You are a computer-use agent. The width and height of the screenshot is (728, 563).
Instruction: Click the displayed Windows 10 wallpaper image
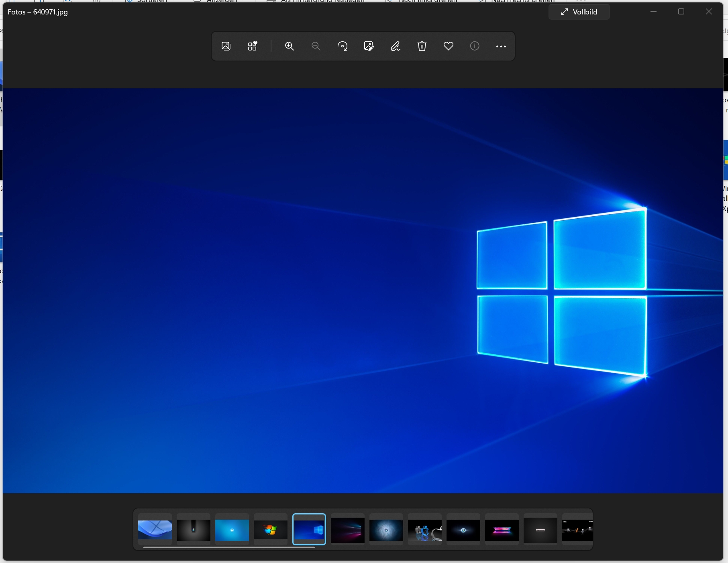(363, 291)
